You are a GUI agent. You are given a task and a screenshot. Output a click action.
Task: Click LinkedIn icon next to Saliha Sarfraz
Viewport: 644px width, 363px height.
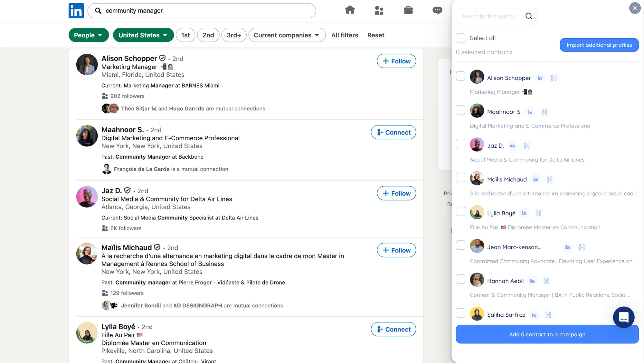[x=534, y=315]
